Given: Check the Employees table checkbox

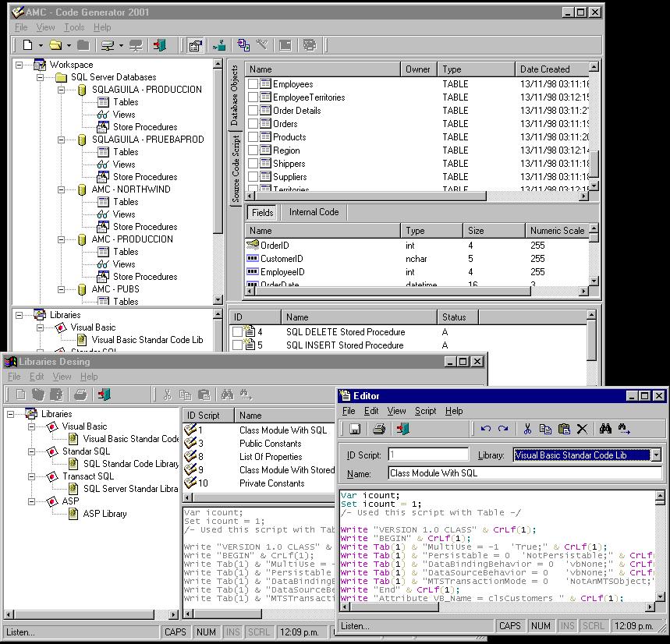Looking at the screenshot, I should [253, 84].
